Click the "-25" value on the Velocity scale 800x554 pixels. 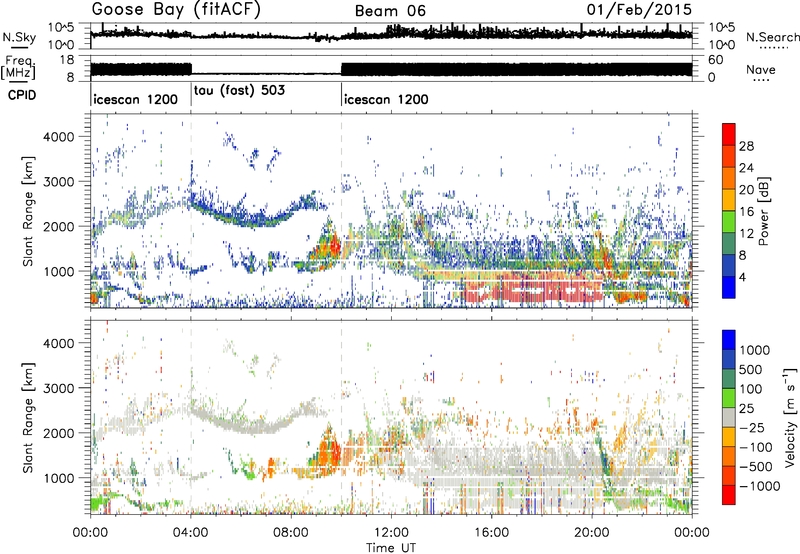point(752,428)
